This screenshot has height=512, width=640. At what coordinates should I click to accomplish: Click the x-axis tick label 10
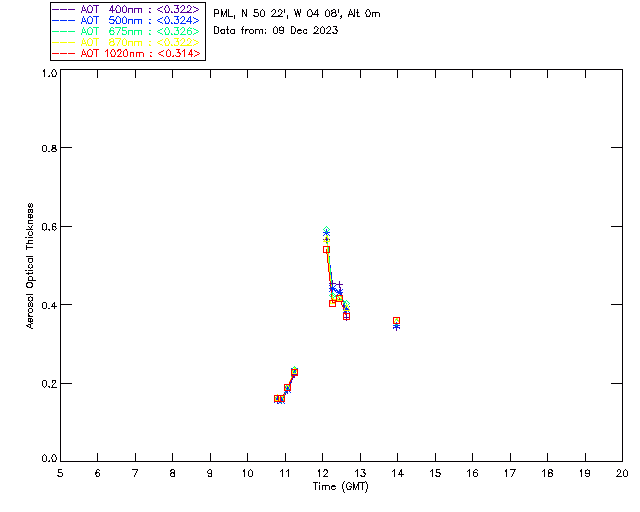tap(247, 474)
